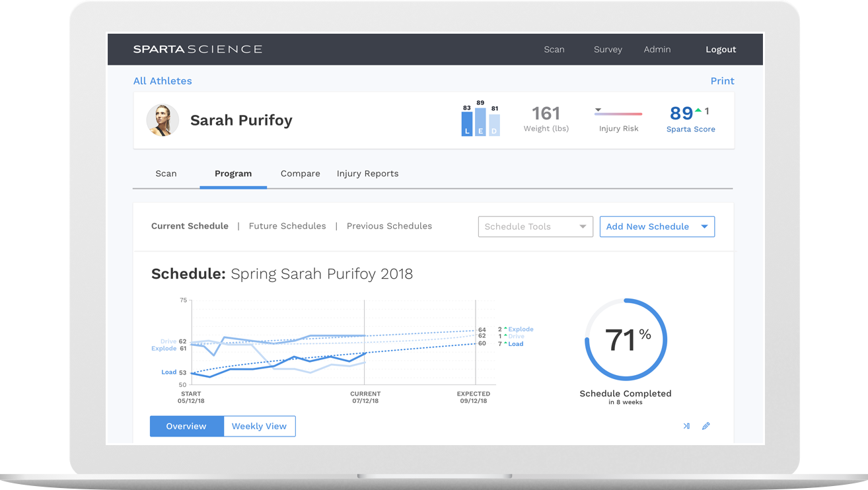The image size is (868, 490).
Task: Click the Injury Risk indicator marker
Action: click(x=598, y=110)
